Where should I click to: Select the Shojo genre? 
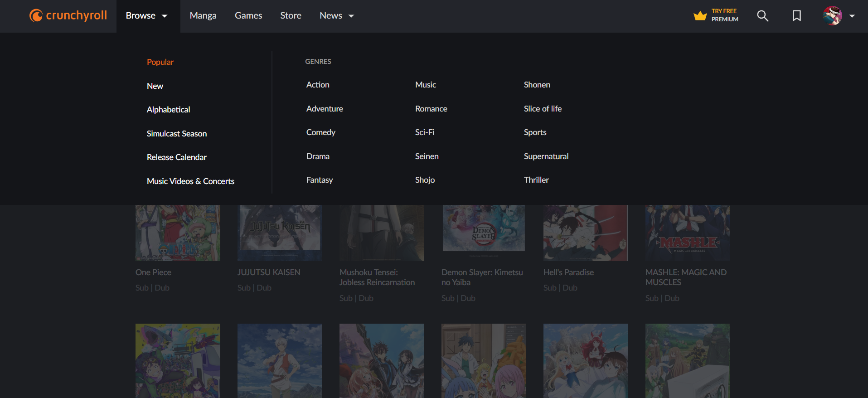tap(425, 180)
